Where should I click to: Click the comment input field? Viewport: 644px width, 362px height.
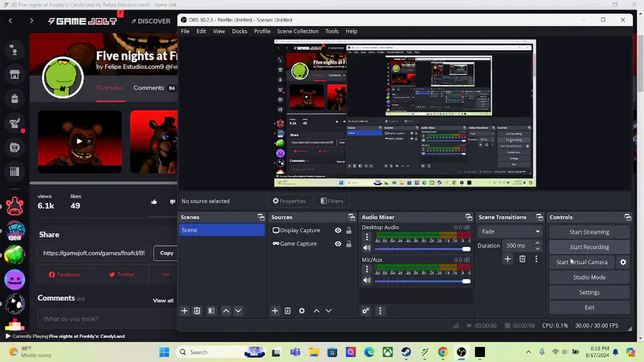(x=107, y=319)
